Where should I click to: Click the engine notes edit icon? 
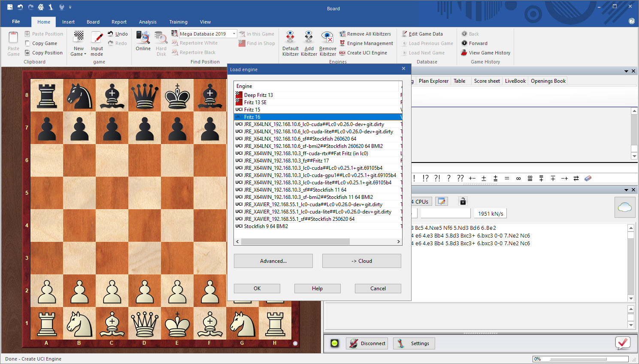point(442,201)
